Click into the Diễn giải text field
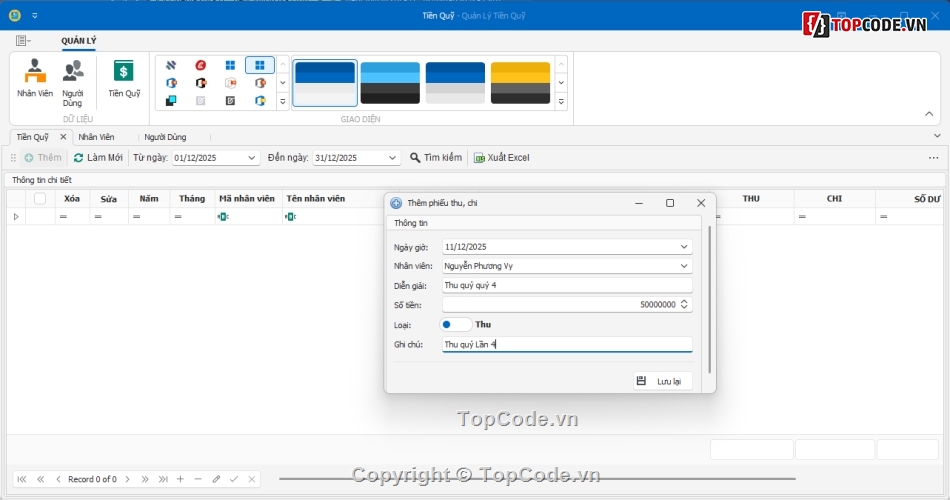This screenshot has height=500, width=950. [x=566, y=285]
